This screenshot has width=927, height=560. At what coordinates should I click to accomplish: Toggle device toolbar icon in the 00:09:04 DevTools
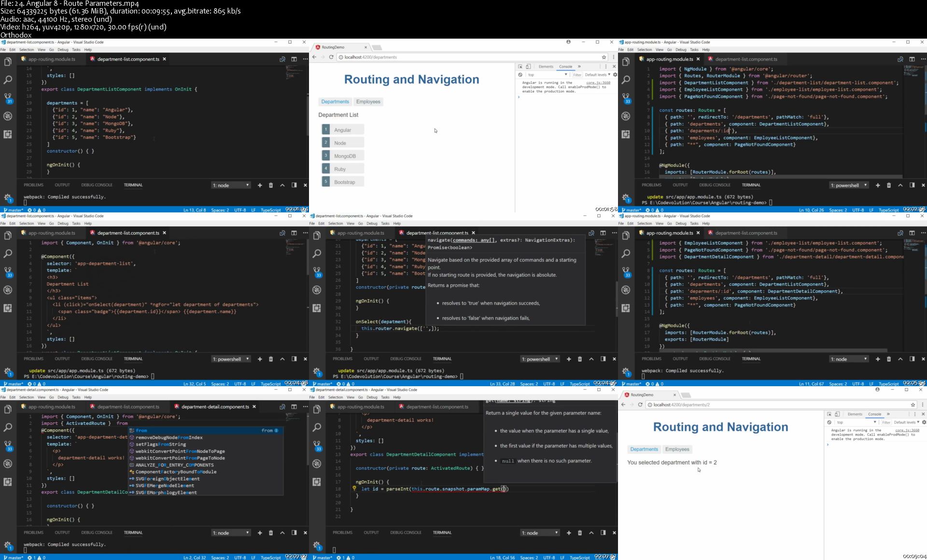coord(837,414)
